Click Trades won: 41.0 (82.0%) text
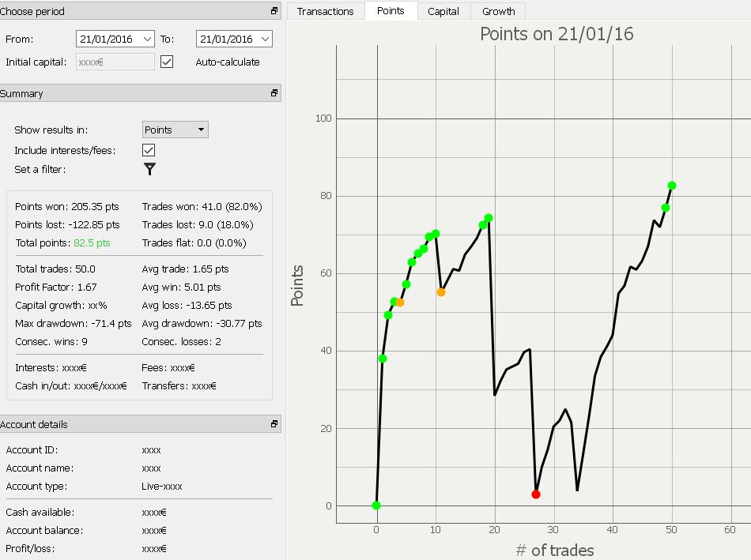751x560 pixels. 202,207
